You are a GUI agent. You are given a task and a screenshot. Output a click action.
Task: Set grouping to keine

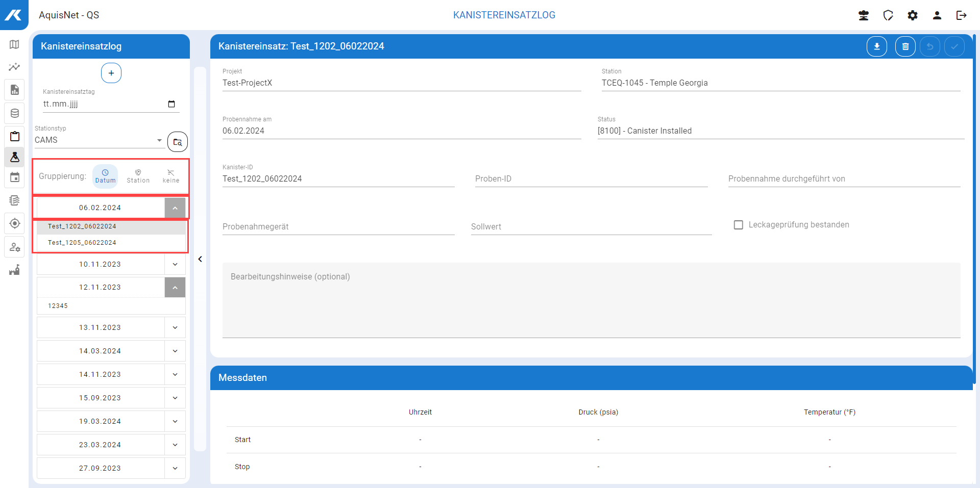click(170, 176)
